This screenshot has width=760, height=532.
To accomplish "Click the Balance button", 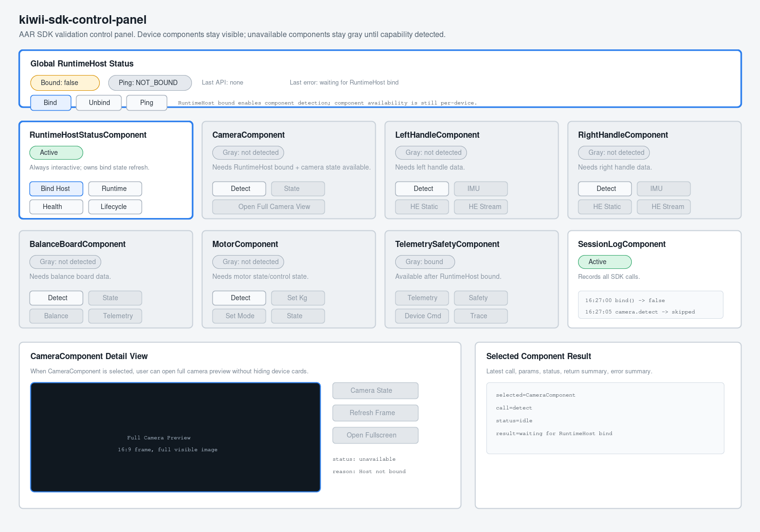I will (x=56, y=316).
